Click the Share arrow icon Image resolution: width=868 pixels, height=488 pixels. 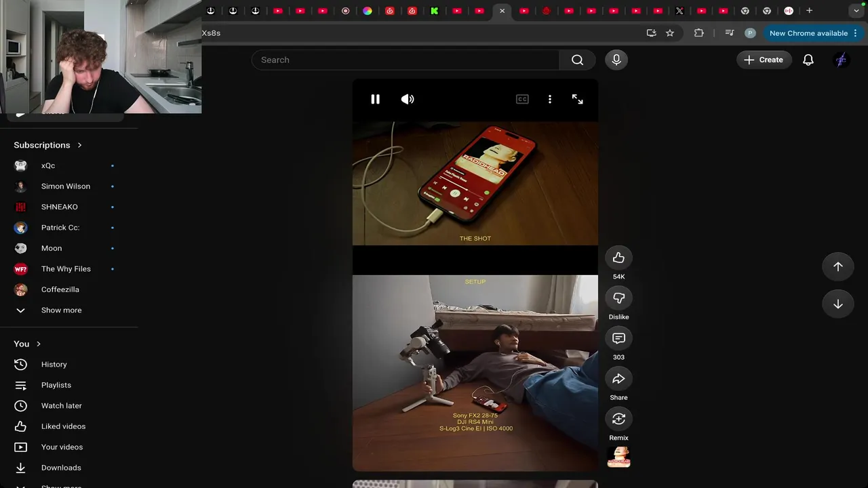(618, 378)
